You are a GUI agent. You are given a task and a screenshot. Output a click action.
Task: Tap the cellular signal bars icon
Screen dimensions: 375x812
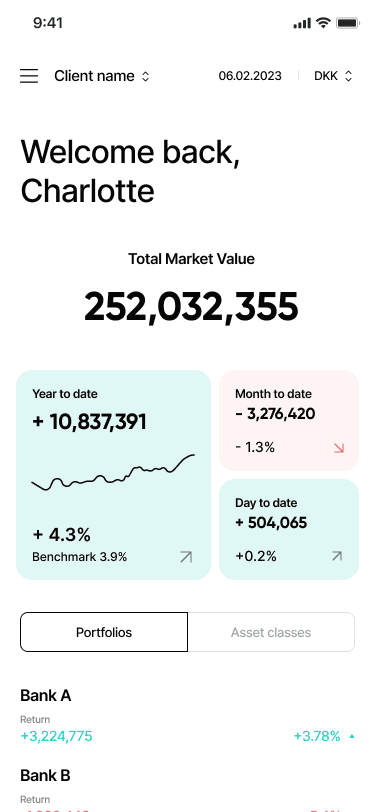click(302, 23)
